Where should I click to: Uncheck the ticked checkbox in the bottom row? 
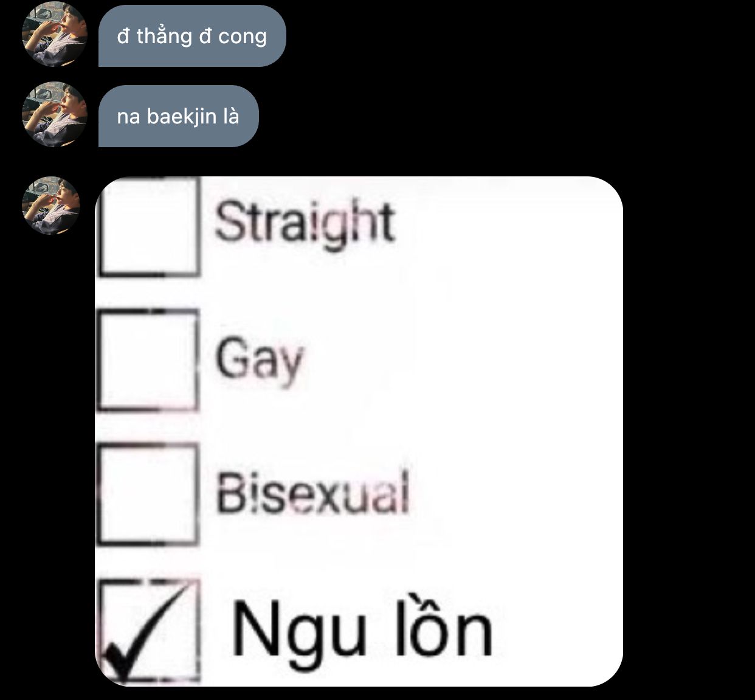(x=150, y=631)
